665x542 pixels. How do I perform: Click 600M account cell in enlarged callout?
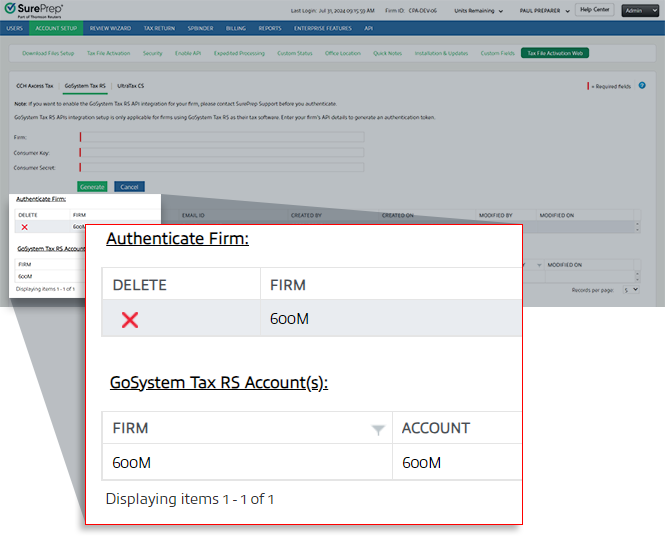click(x=421, y=463)
